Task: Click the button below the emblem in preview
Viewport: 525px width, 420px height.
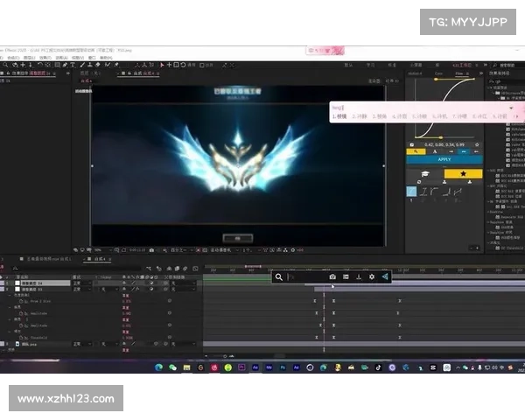Action: click(232, 238)
